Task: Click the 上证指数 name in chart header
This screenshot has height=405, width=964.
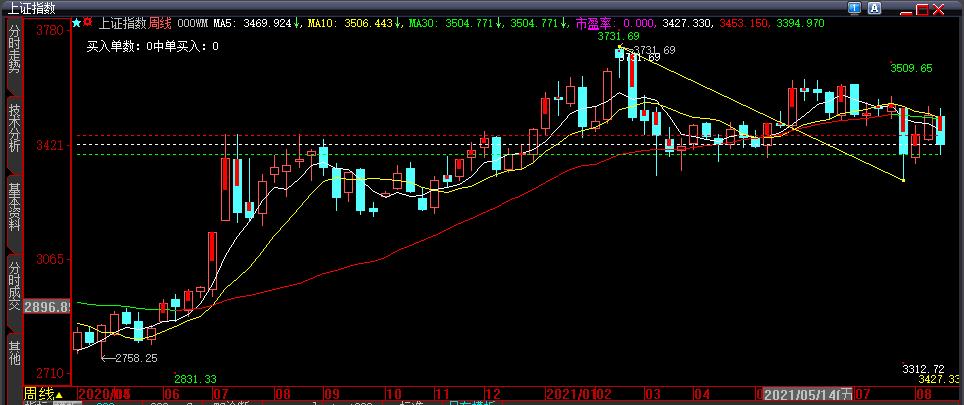Action: click(122, 23)
